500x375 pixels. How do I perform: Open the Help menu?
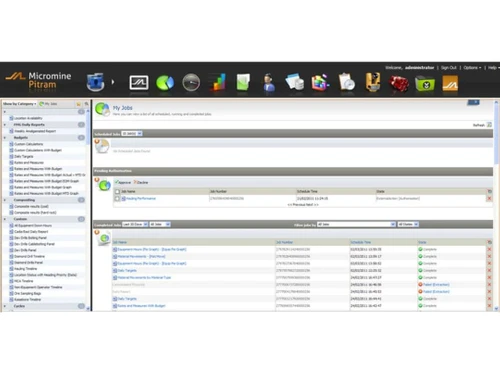[x=494, y=68]
